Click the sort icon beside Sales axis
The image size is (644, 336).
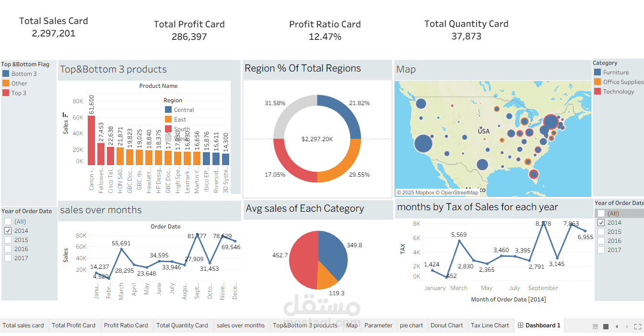[x=65, y=114]
